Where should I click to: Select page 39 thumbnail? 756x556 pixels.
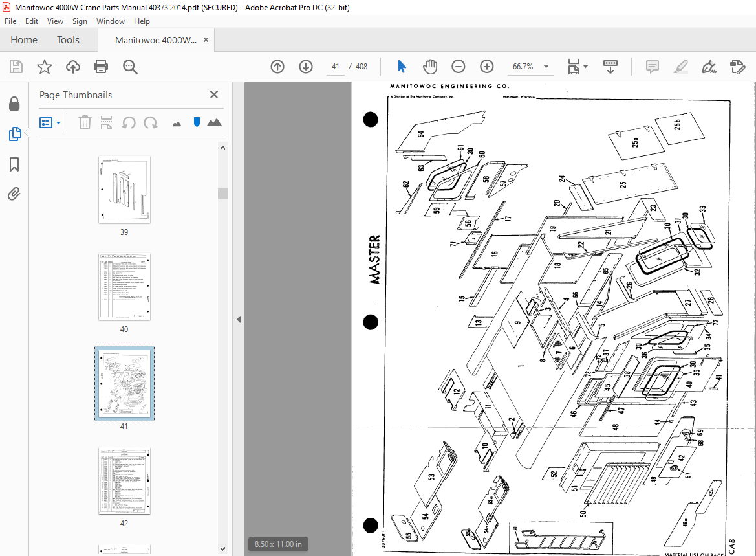tap(124, 190)
